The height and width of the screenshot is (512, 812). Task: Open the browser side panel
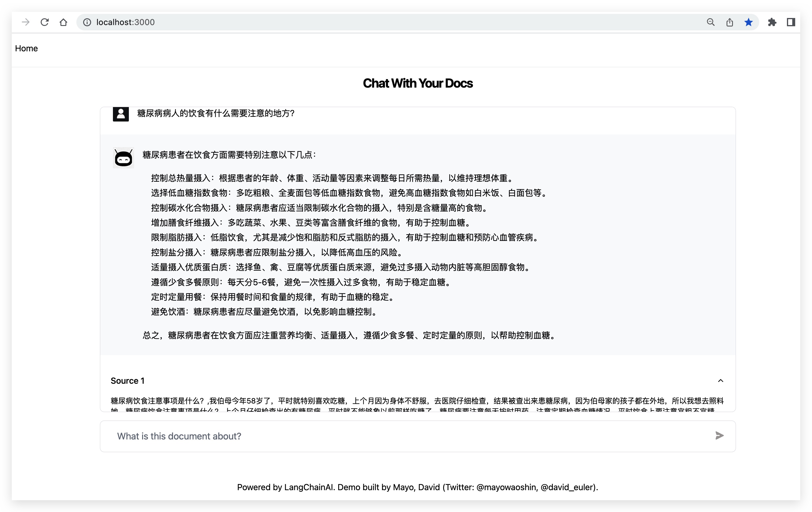pyautogui.click(x=791, y=22)
